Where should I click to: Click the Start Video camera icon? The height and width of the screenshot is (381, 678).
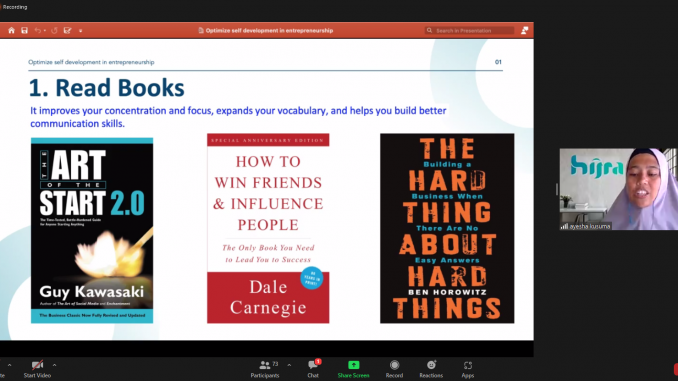click(x=37, y=365)
